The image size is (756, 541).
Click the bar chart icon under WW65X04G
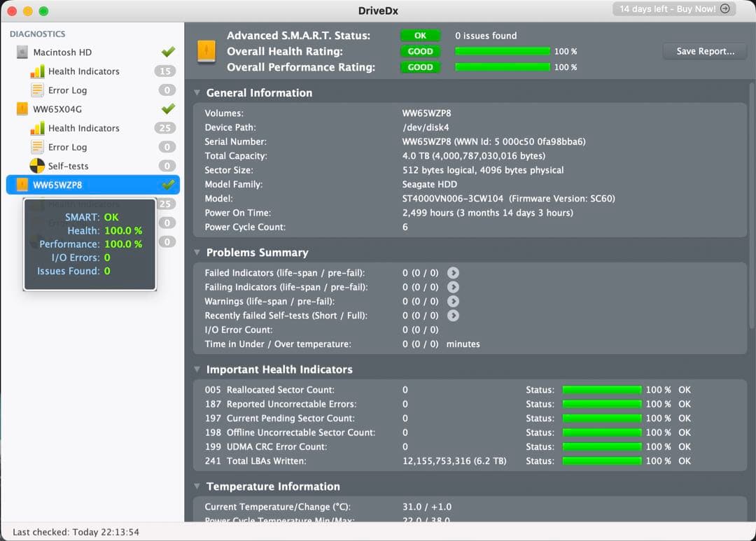click(x=37, y=128)
